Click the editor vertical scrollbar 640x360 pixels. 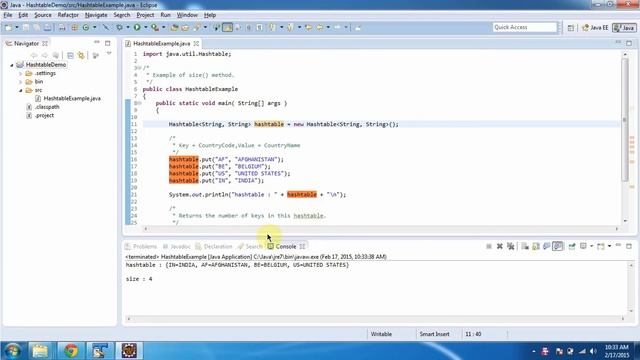tap(625, 119)
